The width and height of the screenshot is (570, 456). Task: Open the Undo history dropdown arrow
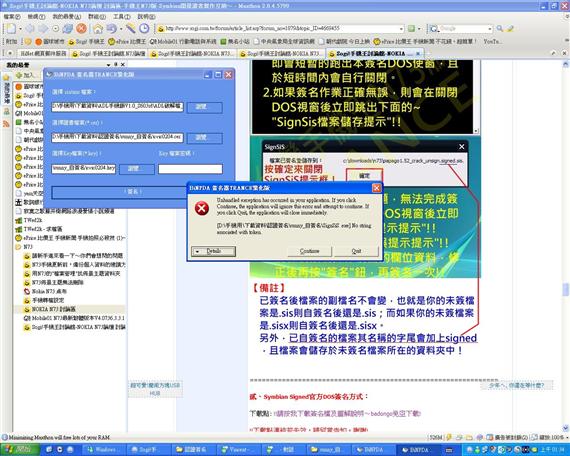click(121, 29)
